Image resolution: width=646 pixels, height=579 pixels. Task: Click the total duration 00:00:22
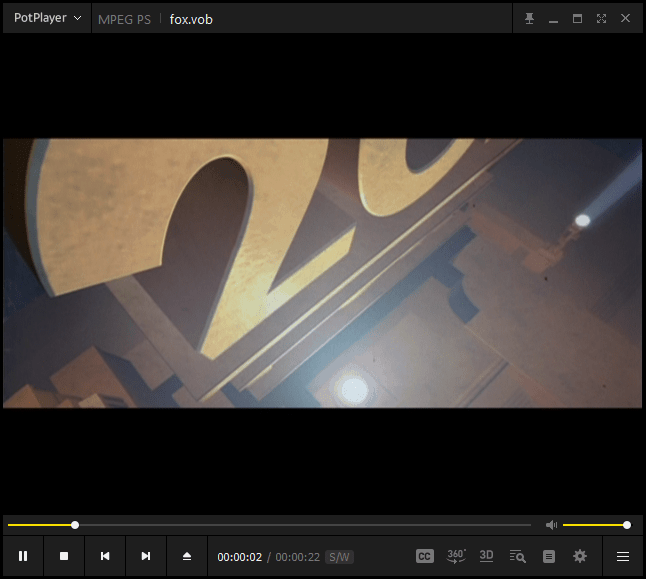pos(297,557)
